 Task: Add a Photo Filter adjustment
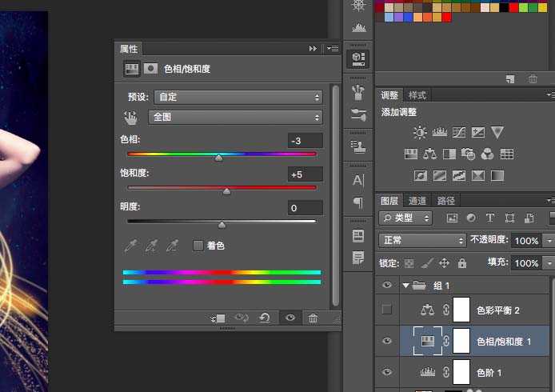[469, 154]
